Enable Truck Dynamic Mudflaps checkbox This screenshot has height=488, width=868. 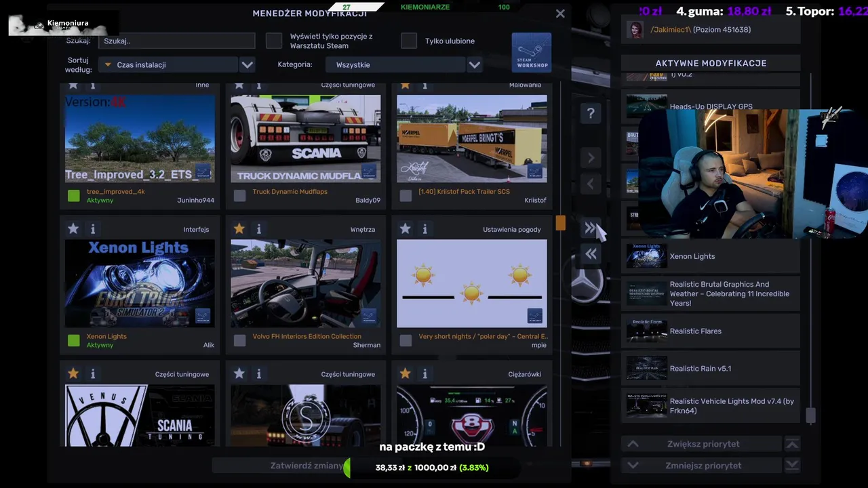239,196
